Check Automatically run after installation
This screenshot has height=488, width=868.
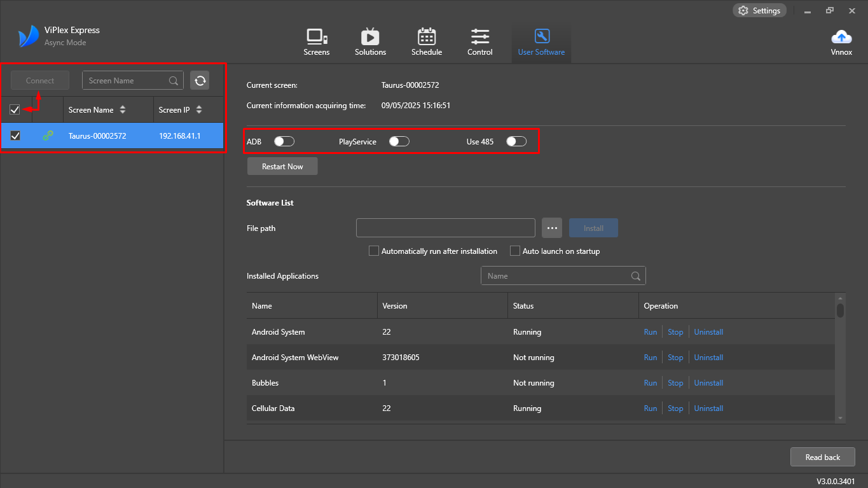(x=374, y=251)
